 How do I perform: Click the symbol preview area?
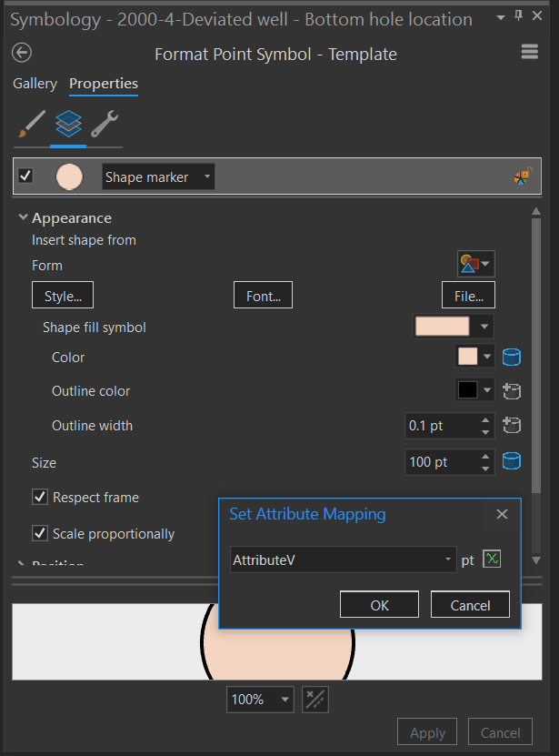(x=277, y=641)
